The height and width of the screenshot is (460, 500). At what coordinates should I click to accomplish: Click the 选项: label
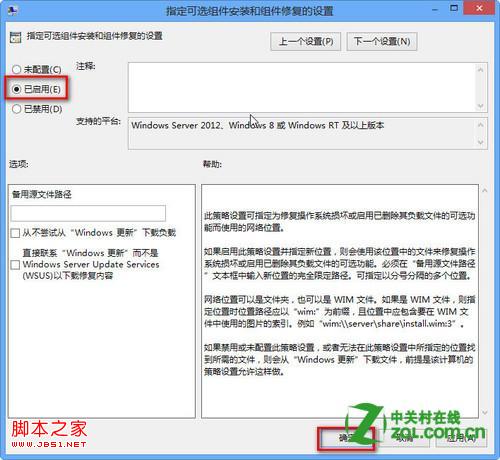pos(19,164)
